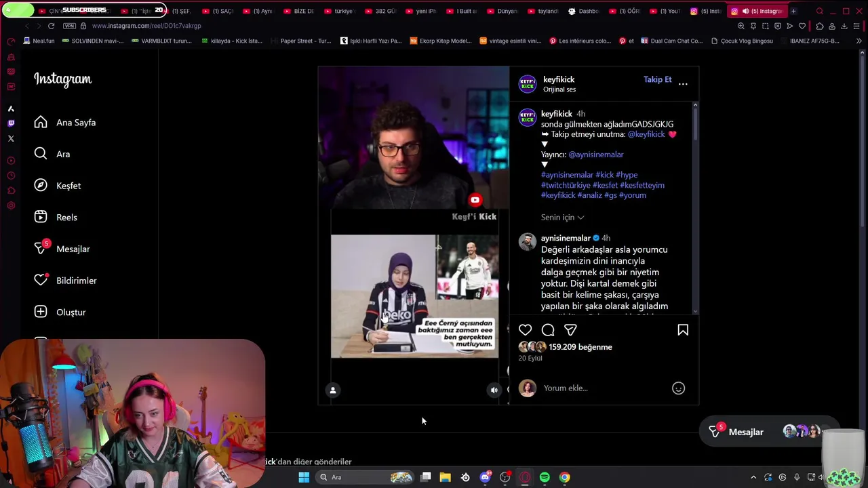This screenshot has height=488, width=868.
Task: Open the @aynisinemalar mention link
Action: pyautogui.click(x=595, y=155)
